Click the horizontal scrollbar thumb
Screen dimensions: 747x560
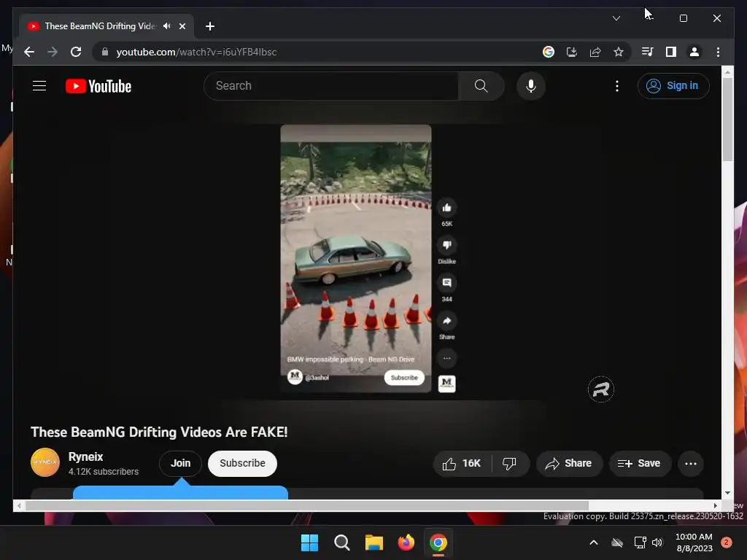click(x=307, y=505)
